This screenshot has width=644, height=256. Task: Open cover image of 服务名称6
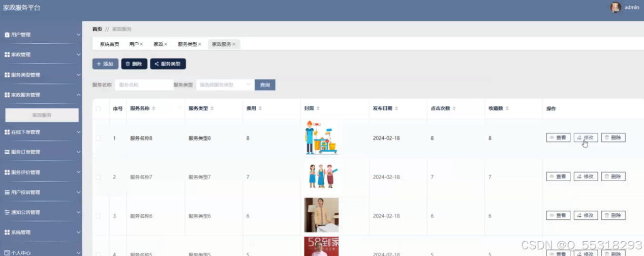321,215
